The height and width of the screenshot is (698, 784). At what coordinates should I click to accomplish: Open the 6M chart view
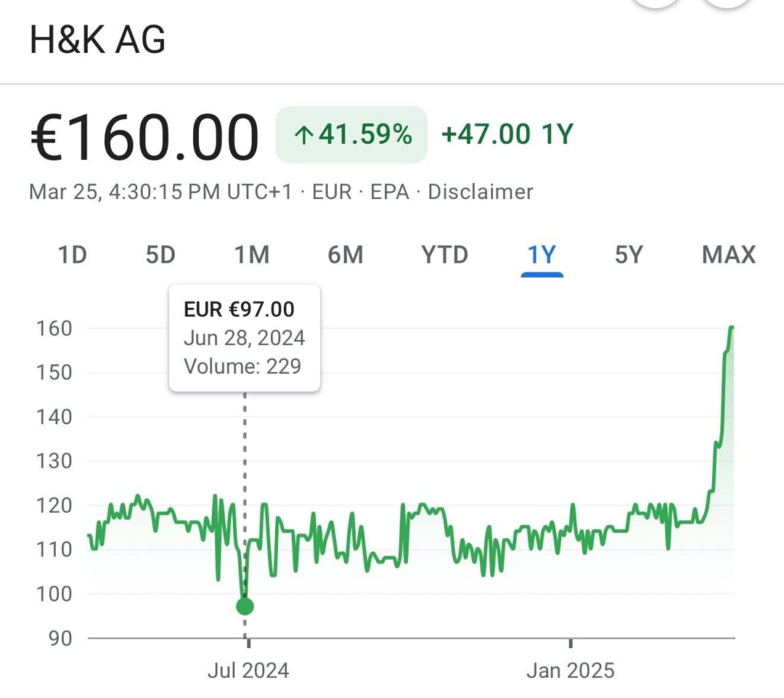click(345, 255)
